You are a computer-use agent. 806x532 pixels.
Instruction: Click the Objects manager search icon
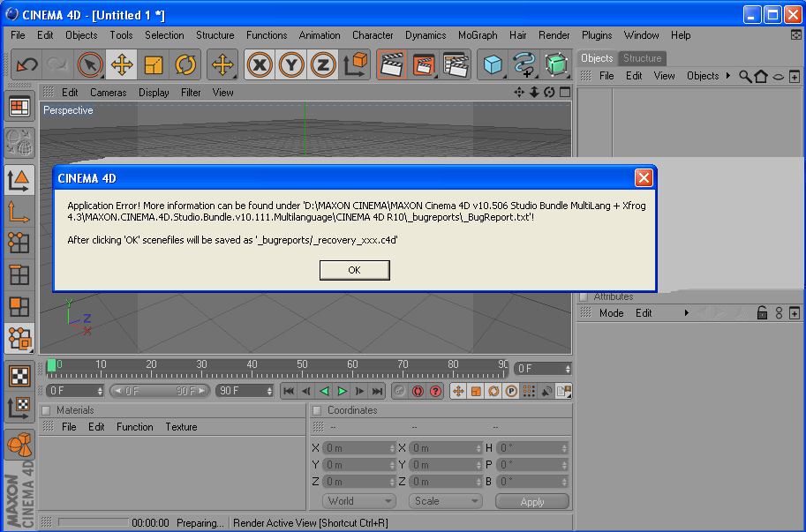coord(745,77)
